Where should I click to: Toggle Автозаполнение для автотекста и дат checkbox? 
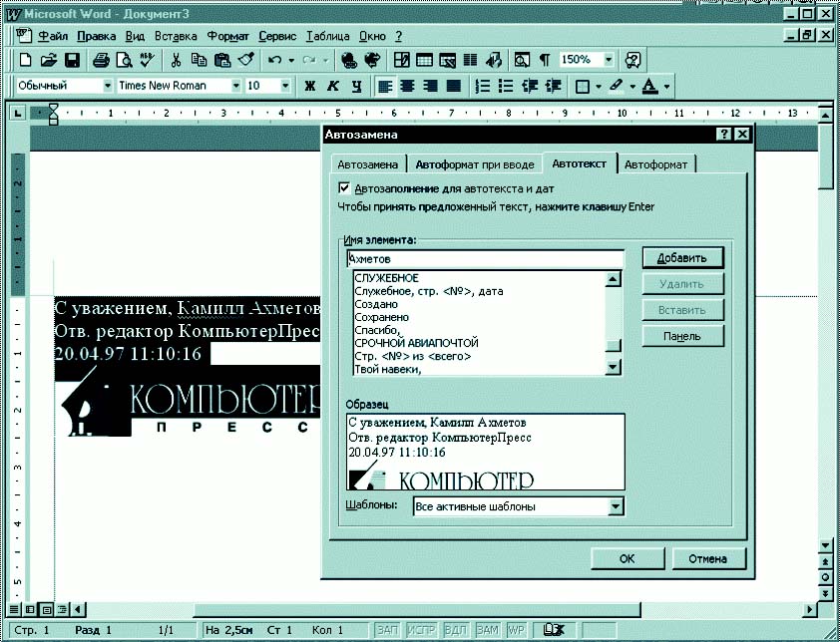coord(345,187)
